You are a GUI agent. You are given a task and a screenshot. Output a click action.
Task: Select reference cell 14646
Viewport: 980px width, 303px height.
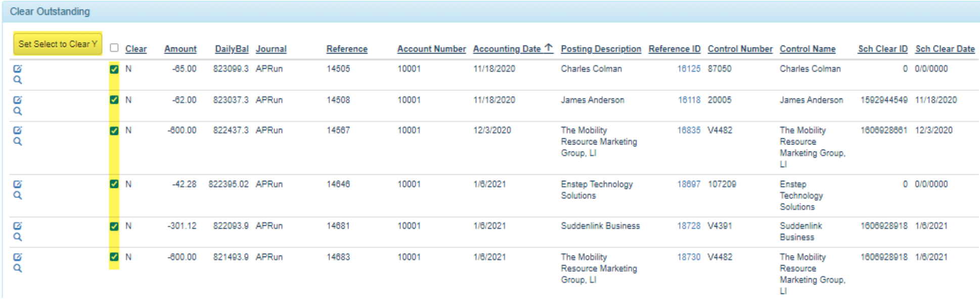click(338, 184)
